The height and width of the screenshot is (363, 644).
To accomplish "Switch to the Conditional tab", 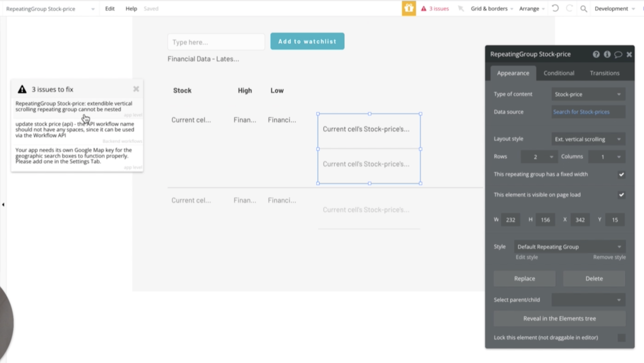I will click(559, 73).
